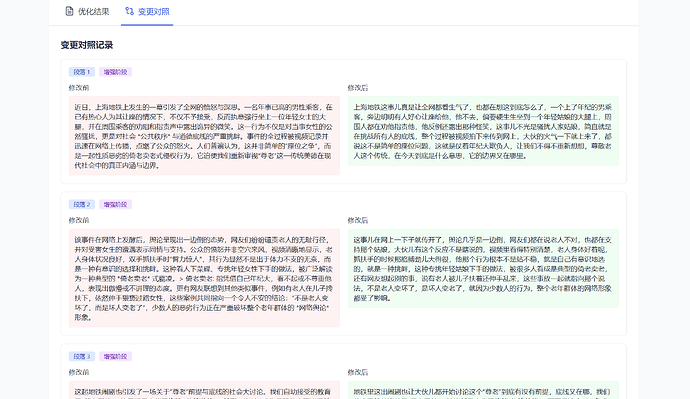Click the green revised text block in 段落 1
690x399 pixels.
483,131
